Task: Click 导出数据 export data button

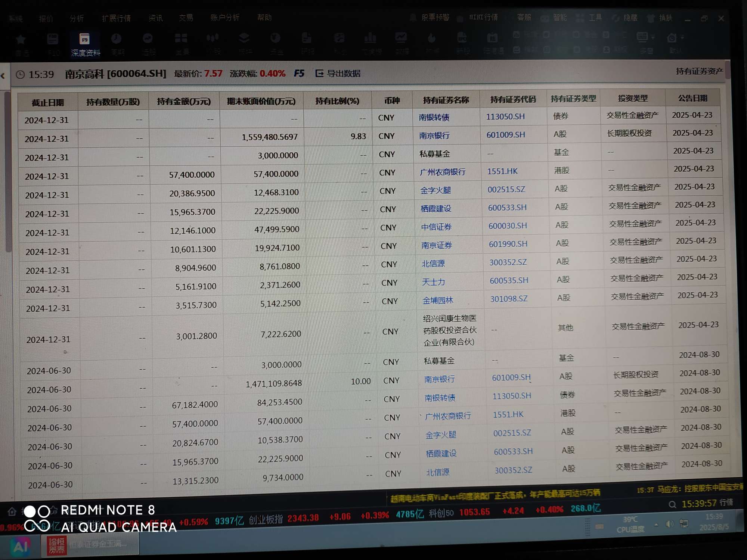Action: 338,73
